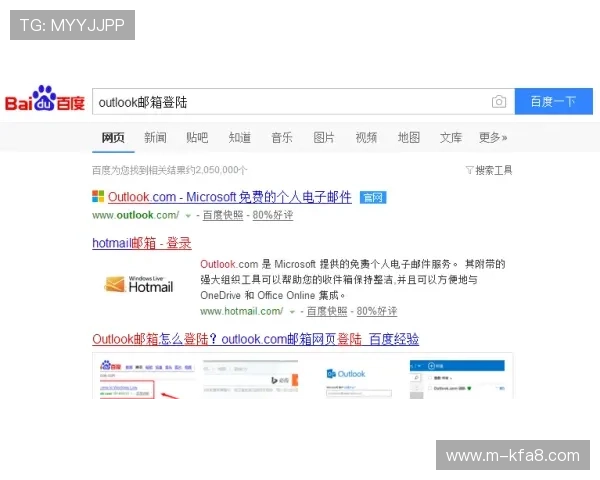Screen dimensions: 600x480
Task: Click the second thumbnail showing Bing search
Action: coord(250,379)
